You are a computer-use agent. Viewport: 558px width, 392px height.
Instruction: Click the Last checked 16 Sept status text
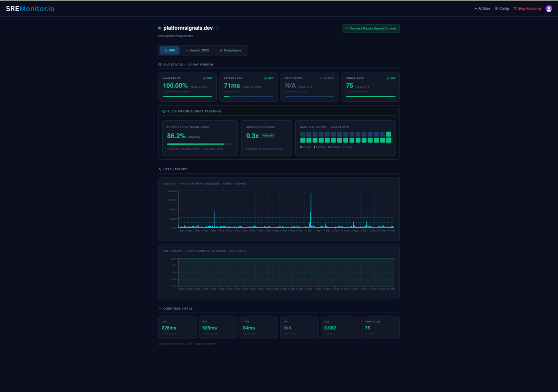tap(187, 344)
